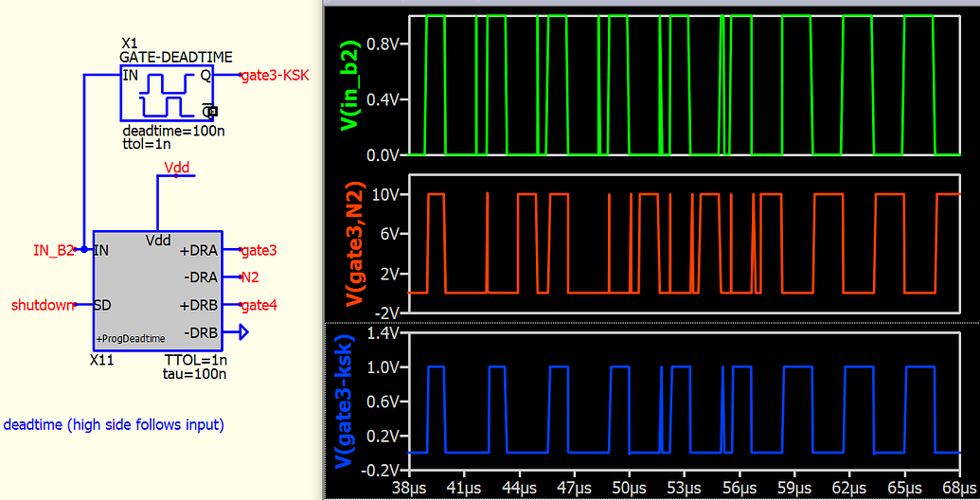This screenshot has width=980, height=500.
Task: Select the TTOL=1n parameter under X11
Action: (196, 361)
